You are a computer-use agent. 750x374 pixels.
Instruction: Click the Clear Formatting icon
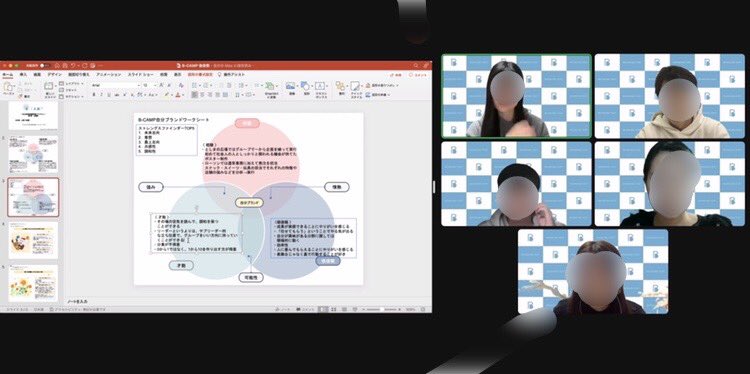point(180,85)
